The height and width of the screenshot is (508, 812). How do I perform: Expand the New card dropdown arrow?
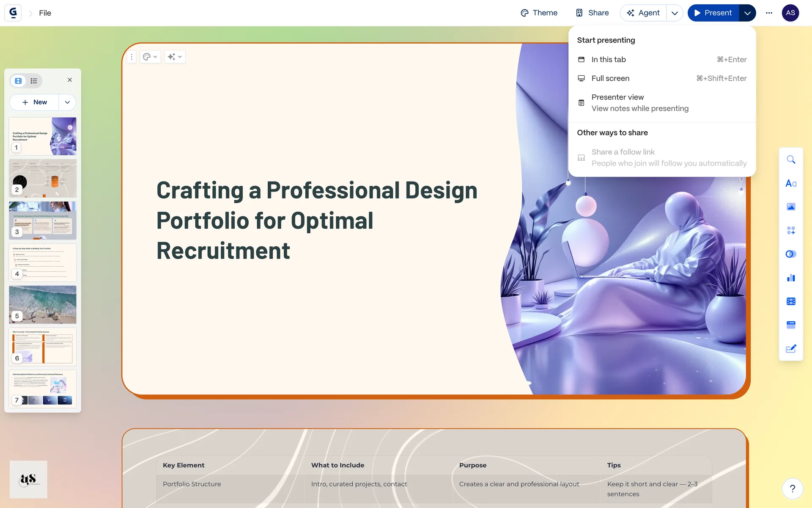[67, 102]
